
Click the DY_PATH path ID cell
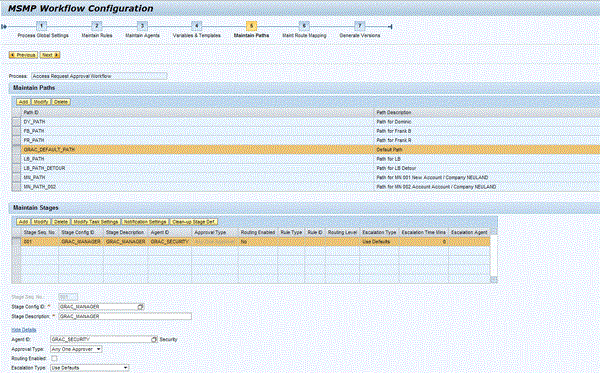197,122
